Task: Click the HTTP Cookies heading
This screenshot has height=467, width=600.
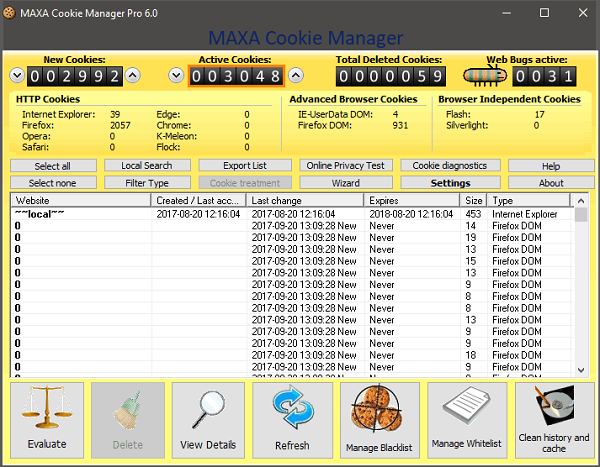Action: [48, 99]
